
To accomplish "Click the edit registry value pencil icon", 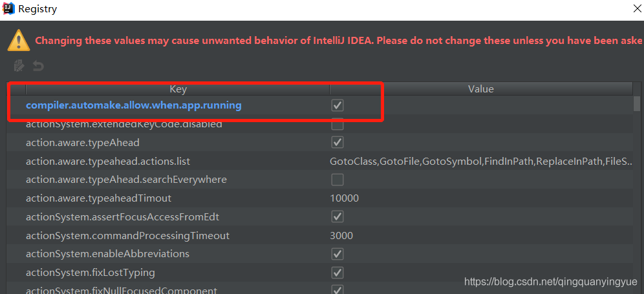I will point(19,66).
